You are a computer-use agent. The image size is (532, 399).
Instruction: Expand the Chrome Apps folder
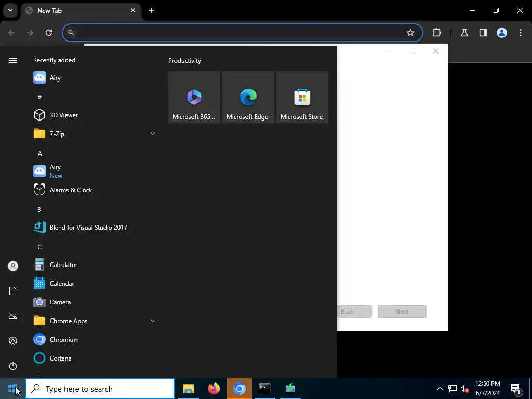tap(95, 321)
